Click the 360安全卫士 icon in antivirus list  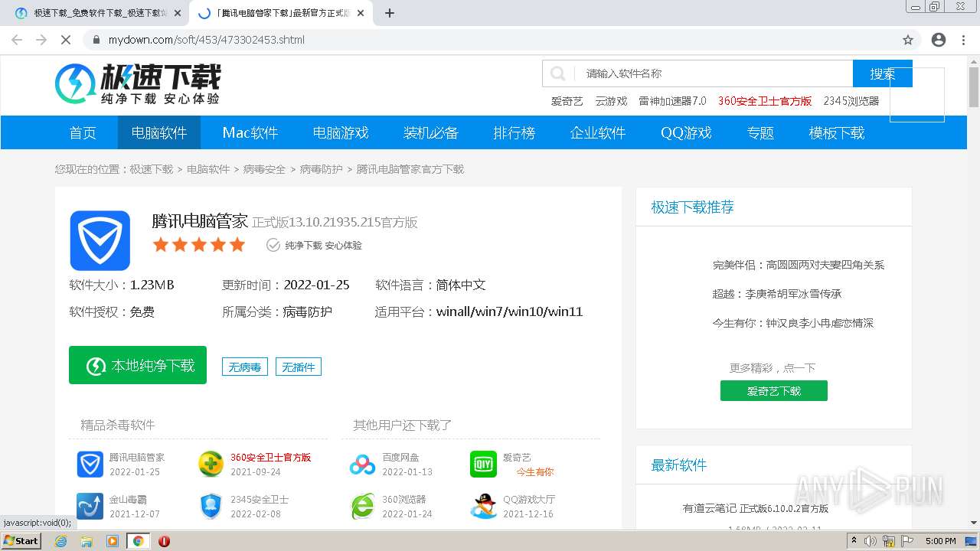click(211, 464)
